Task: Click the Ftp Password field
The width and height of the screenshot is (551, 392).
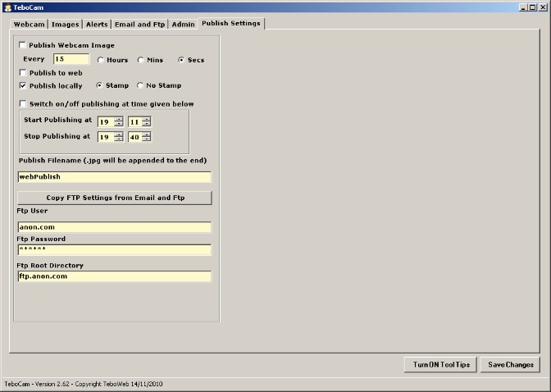Action: (115, 249)
